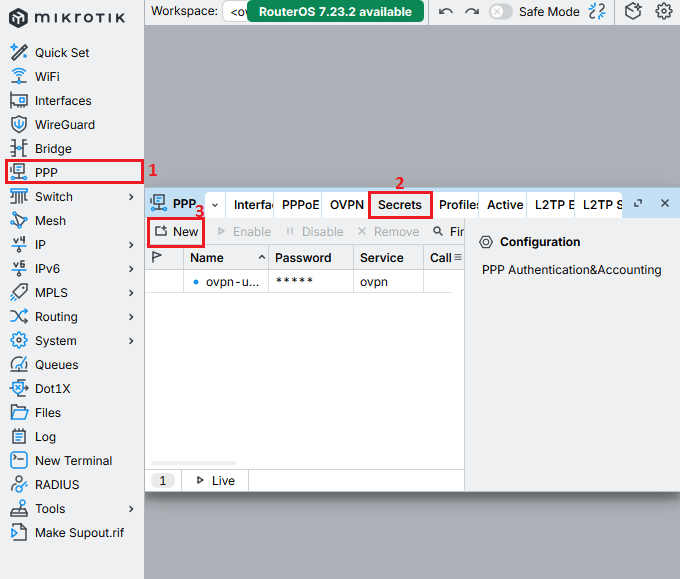The height and width of the screenshot is (579, 680).
Task: Click the disconnect link icon near Safe Mode
Action: (x=597, y=11)
